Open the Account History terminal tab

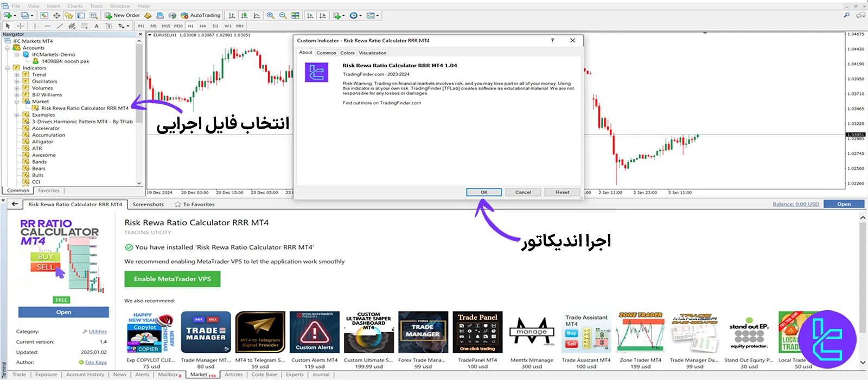[x=85, y=375]
